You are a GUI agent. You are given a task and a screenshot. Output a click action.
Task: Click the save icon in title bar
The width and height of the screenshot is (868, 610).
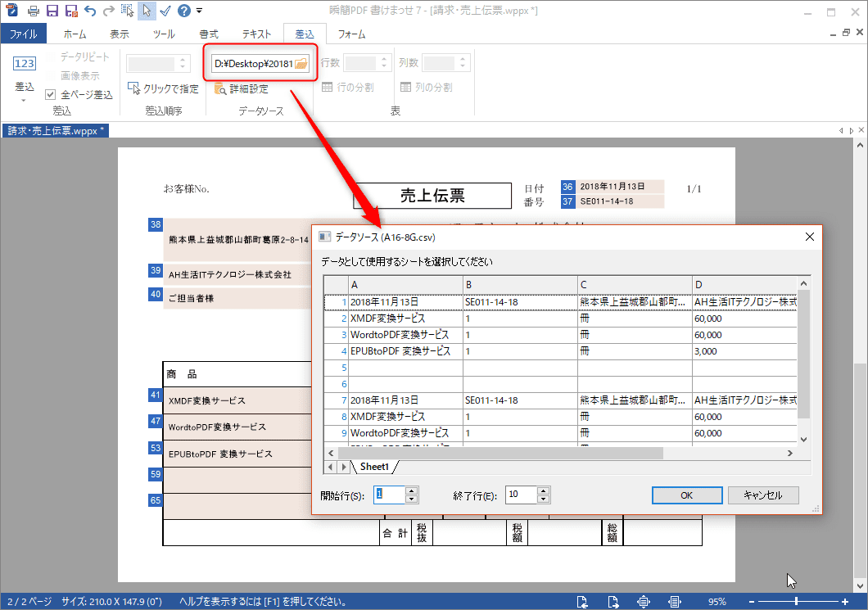[52, 11]
